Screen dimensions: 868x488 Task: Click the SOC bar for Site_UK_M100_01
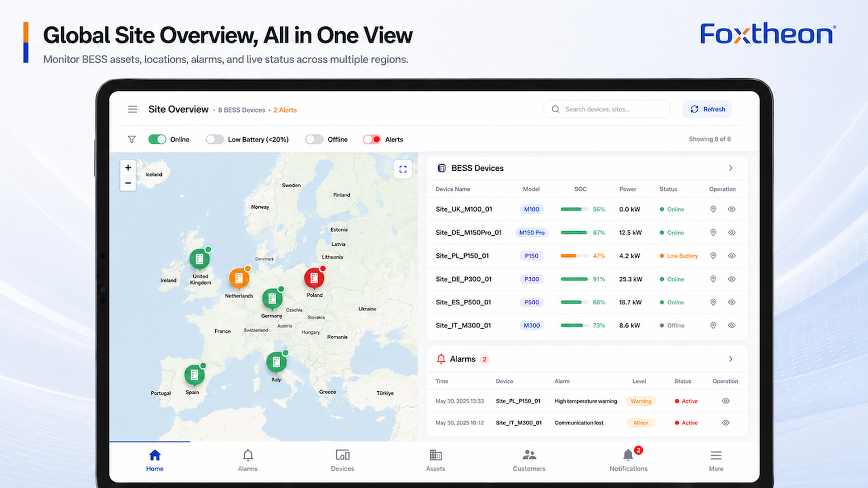574,209
